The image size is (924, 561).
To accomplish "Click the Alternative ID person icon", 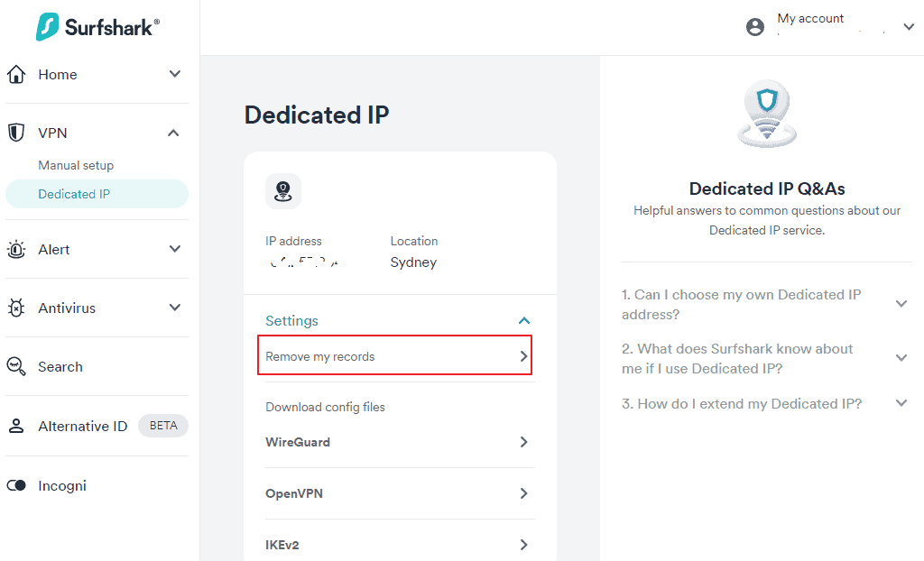I will pyautogui.click(x=16, y=426).
